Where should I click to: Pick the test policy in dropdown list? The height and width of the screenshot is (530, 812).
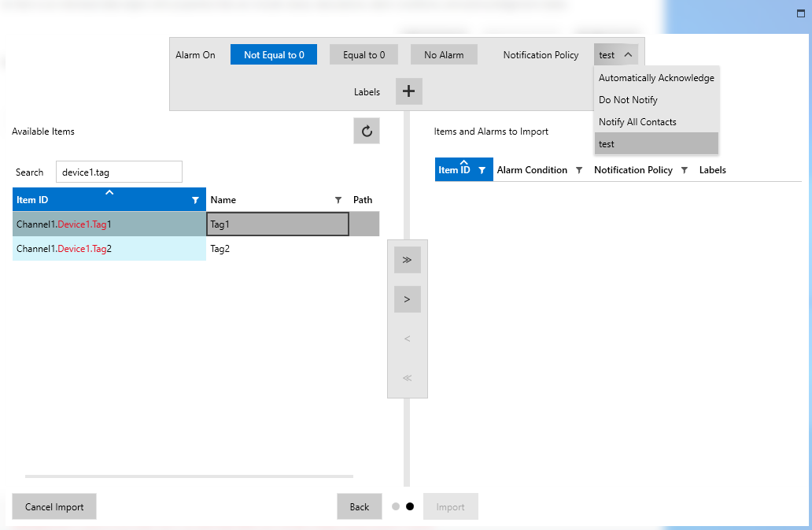pyautogui.click(x=656, y=143)
